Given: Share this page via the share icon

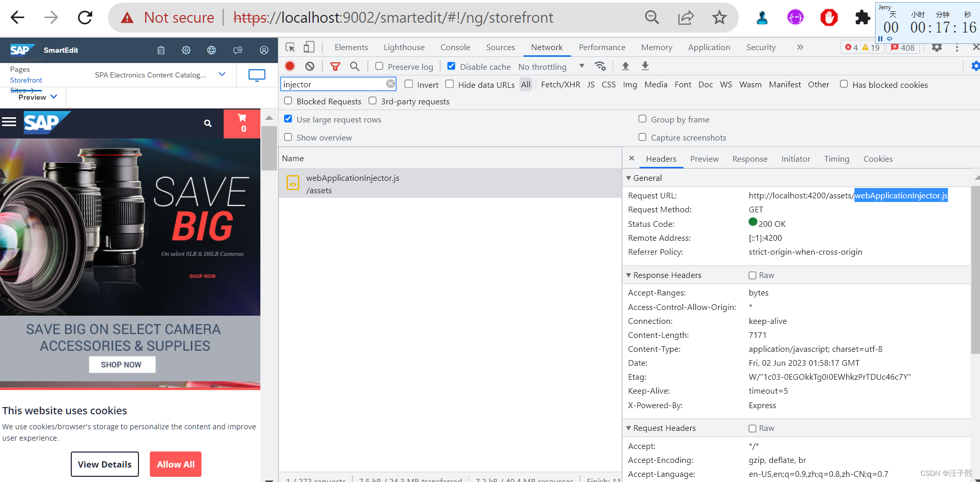Looking at the screenshot, I should pos(686,18).
